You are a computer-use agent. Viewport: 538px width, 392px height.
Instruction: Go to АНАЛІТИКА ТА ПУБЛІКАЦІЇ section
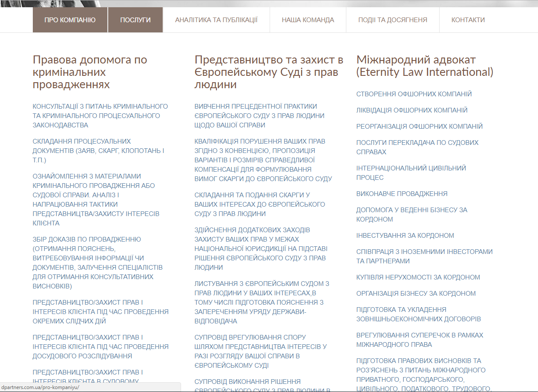216,20
